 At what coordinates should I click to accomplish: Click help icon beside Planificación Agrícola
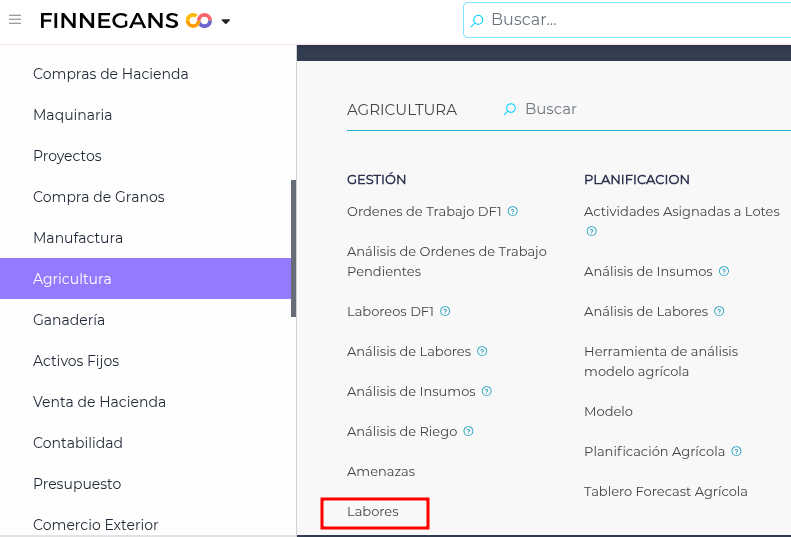click(x=737, y=451)
